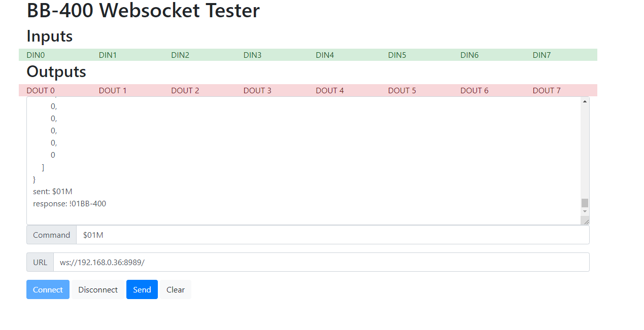Toggle the DOUT 5 output
The image size is (644, 330).
(x=402, y=90)
